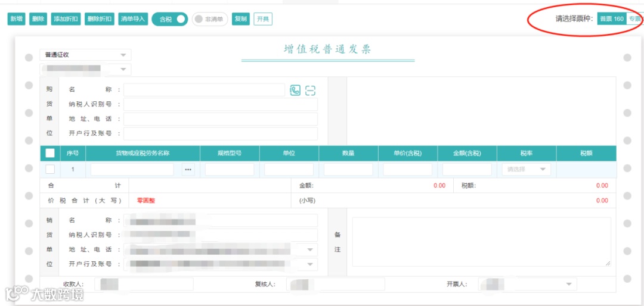Click the 单位 input in row 1
The width and height of the screenshot is (644, 306).
point(289,170)
